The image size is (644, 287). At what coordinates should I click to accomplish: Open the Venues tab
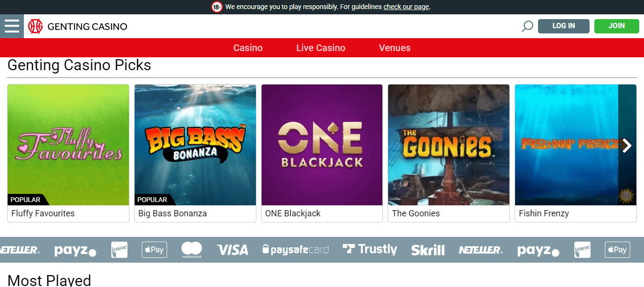pos(395,48)
